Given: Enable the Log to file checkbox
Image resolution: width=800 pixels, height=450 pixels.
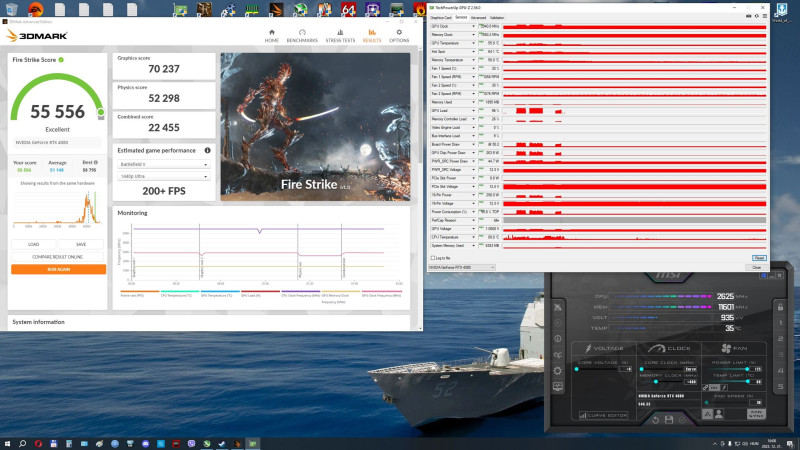Looking at the screenshot, I should pos(433,258).
